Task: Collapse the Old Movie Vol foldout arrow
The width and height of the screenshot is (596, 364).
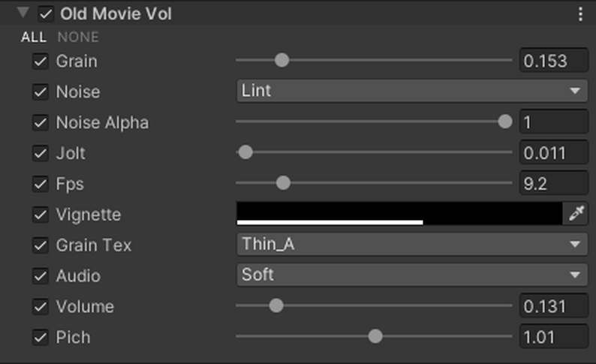Action: 23,14
